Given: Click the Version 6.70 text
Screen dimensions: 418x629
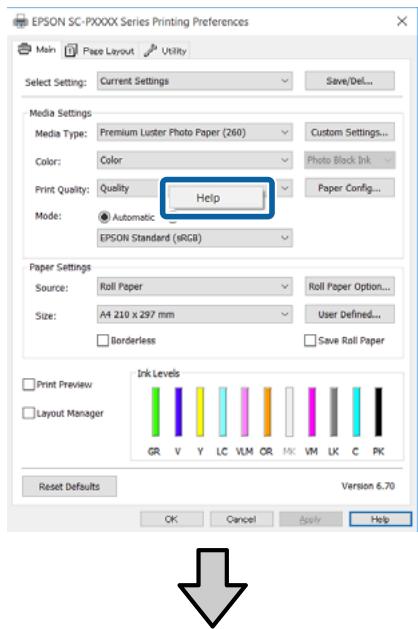Looking at the screenshot, I should tap(368, 486).
